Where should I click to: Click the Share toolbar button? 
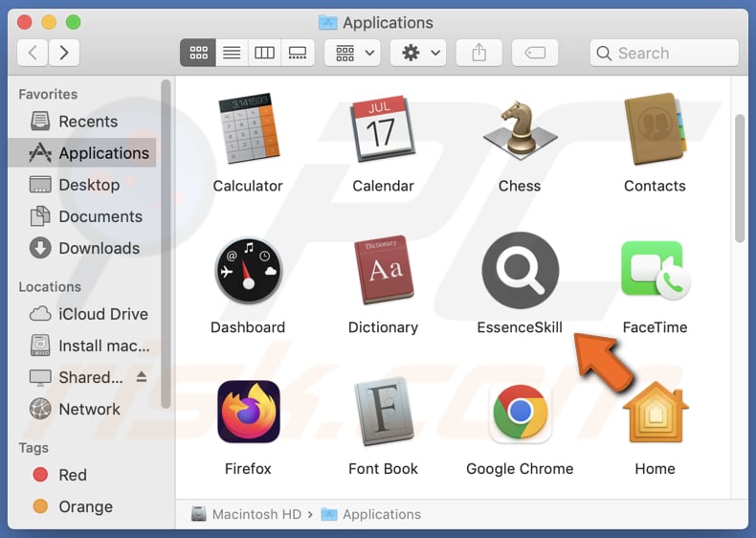coord(479,53)
